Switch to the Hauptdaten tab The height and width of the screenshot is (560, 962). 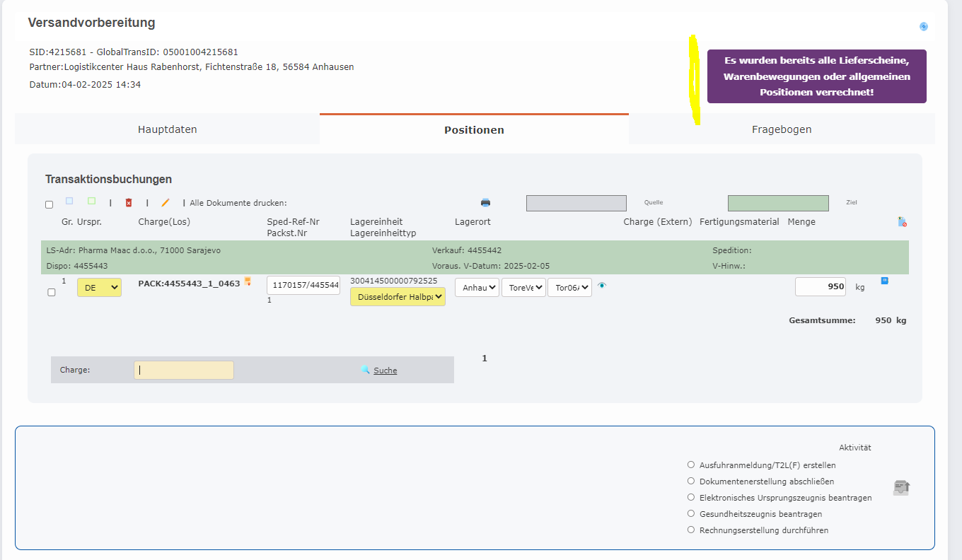(167, 129)
